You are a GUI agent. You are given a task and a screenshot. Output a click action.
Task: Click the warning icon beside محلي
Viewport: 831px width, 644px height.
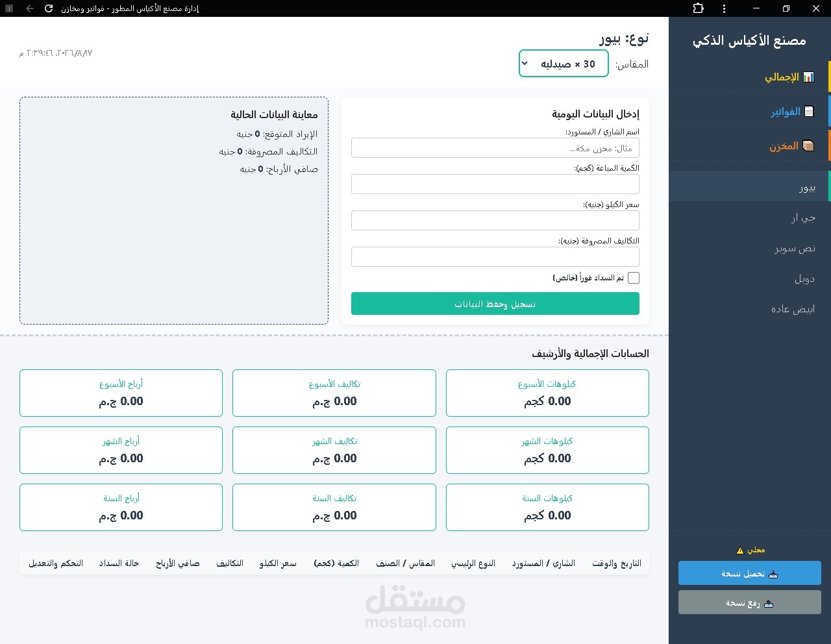point(740,551)
